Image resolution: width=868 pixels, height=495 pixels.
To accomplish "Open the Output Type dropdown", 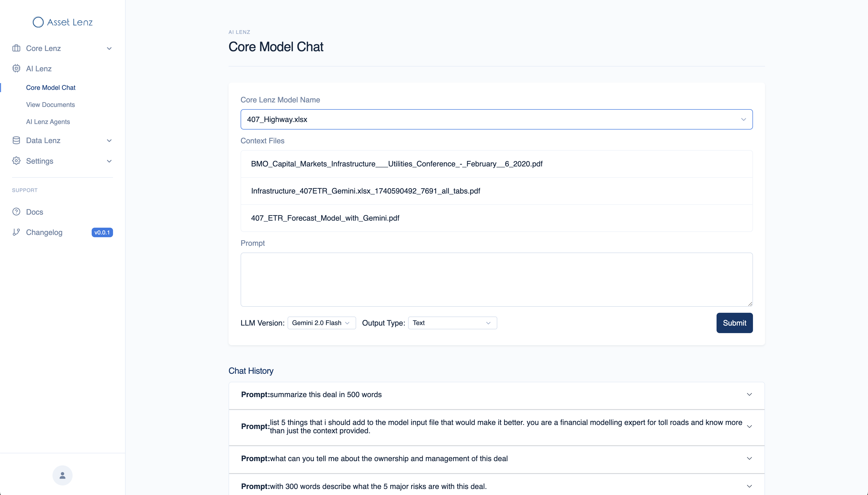I will coord(453,323).
